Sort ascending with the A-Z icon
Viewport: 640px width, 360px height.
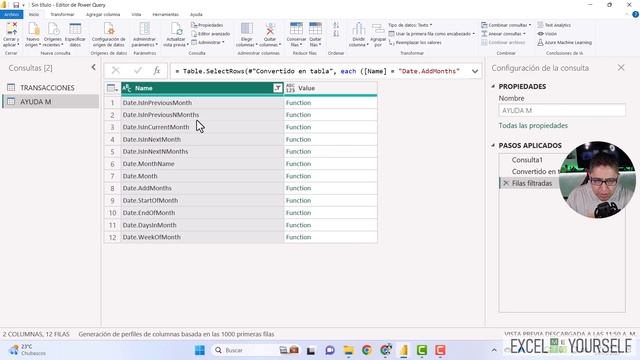[336, 25]
